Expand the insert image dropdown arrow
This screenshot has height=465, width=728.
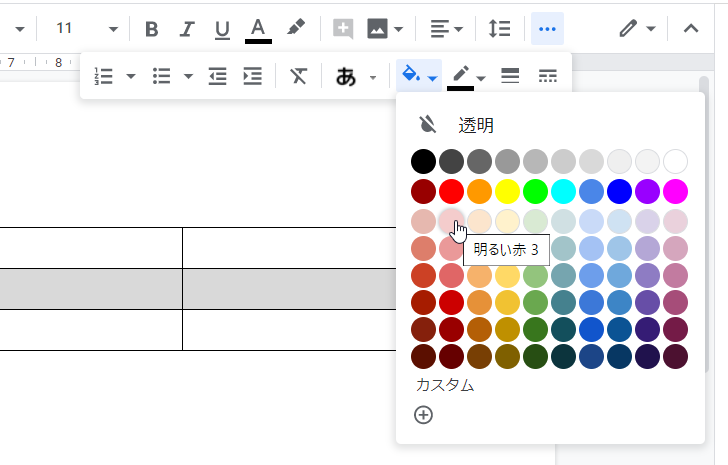pos(398,29)
